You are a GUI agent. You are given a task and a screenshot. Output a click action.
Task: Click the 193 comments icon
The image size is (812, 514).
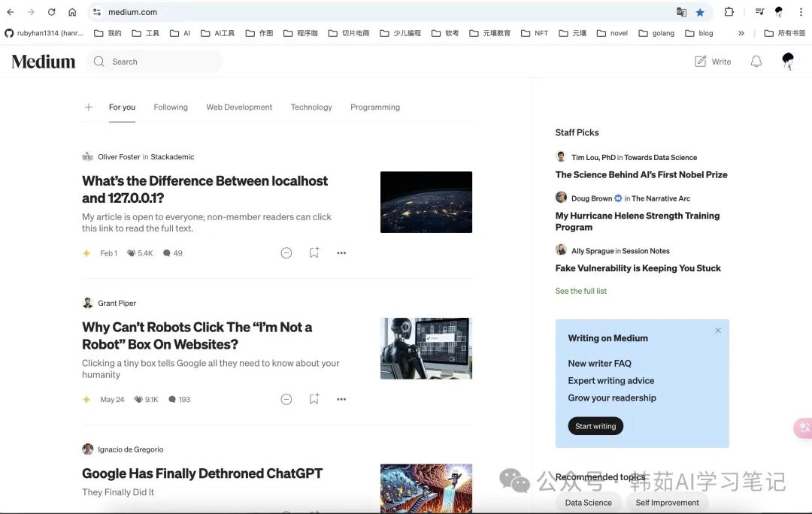tap(172, 400)
